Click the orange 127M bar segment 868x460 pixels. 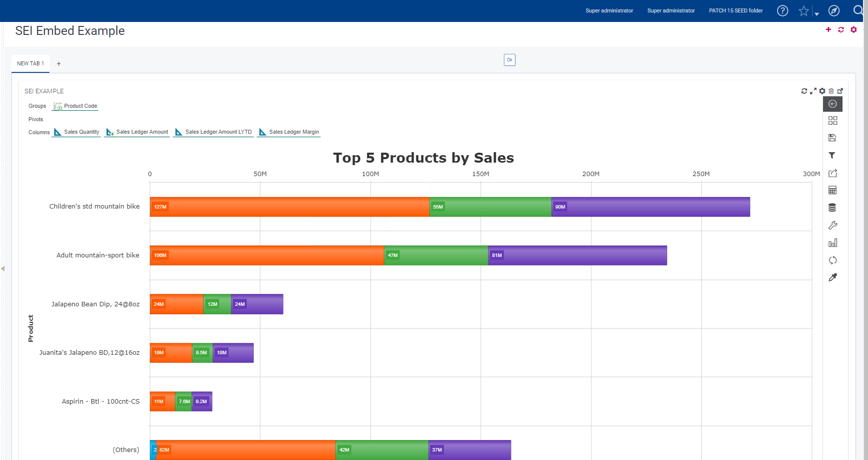(x=290, y=207)
